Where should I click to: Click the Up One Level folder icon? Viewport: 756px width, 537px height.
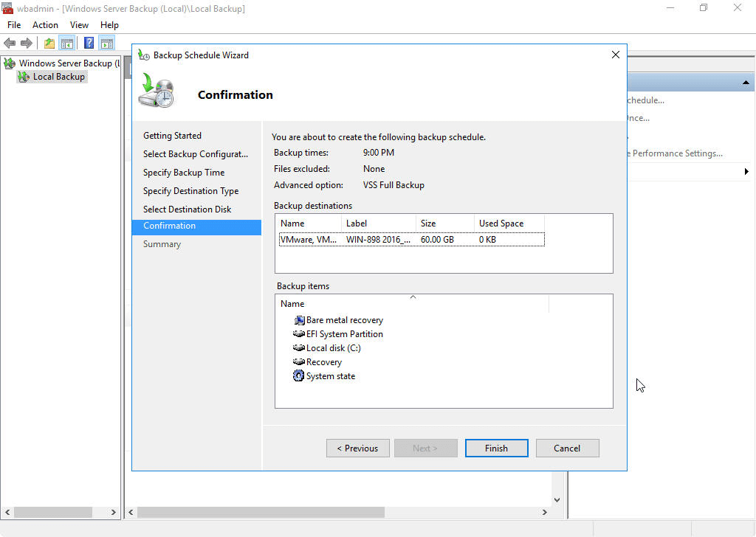(x=49, y=44)
